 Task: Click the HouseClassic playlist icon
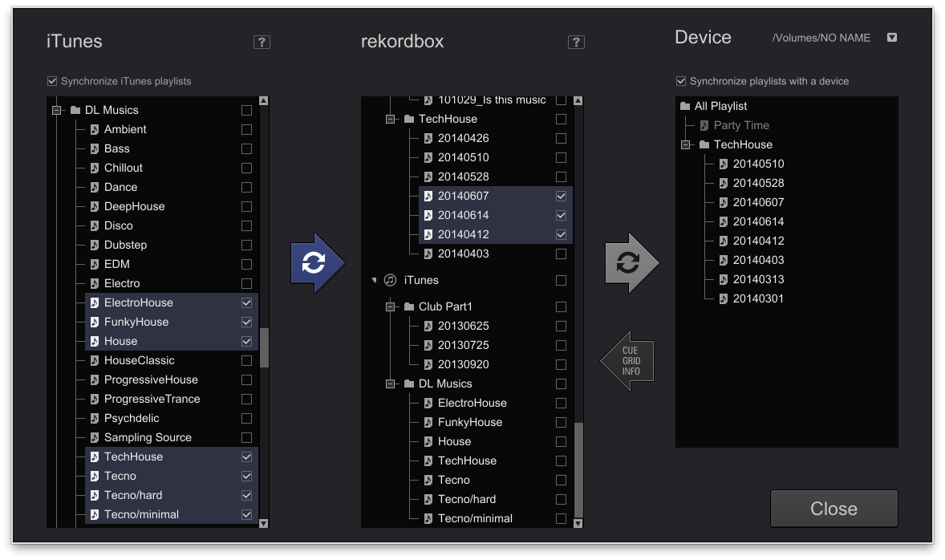coord(95,360)
